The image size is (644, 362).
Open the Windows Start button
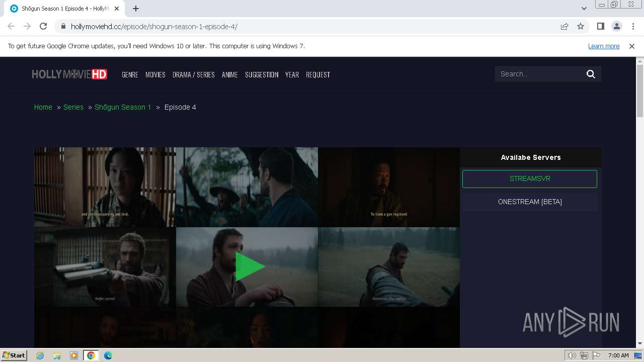pos(14,355)
